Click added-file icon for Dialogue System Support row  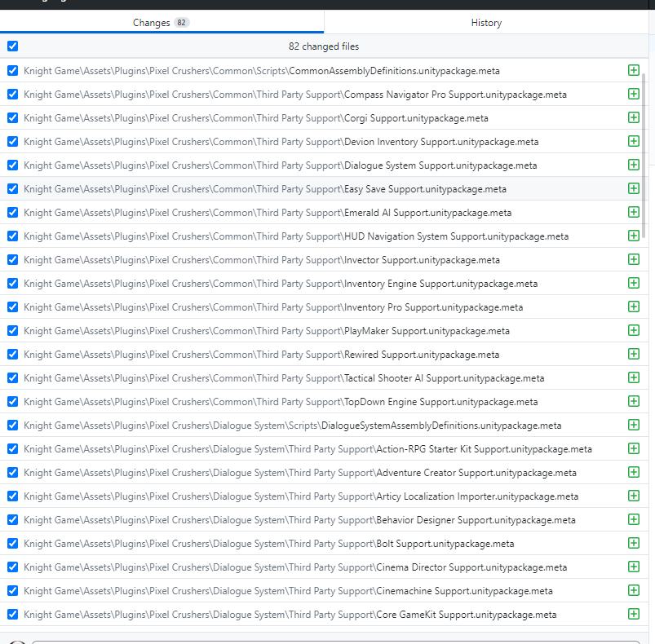pos(634,165)
